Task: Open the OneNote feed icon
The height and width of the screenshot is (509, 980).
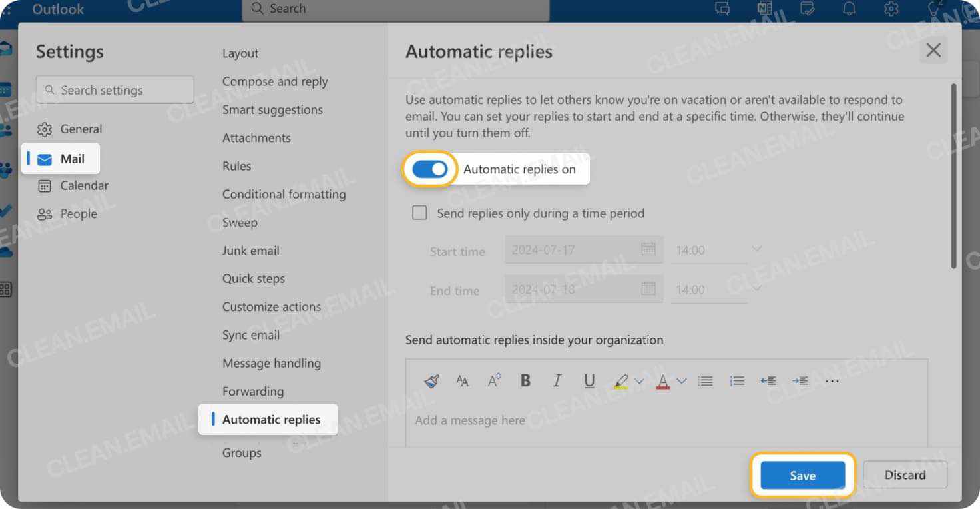Action: point(764,9)
